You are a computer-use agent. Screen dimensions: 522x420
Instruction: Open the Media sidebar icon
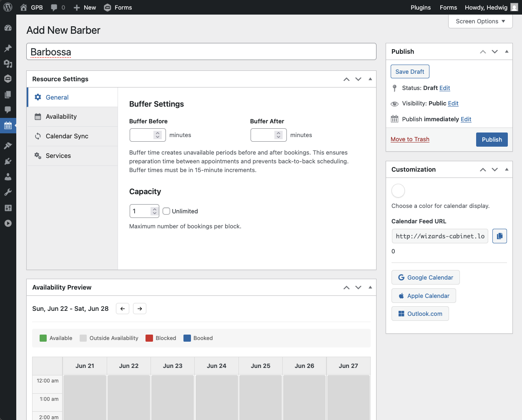coord(8,64)
